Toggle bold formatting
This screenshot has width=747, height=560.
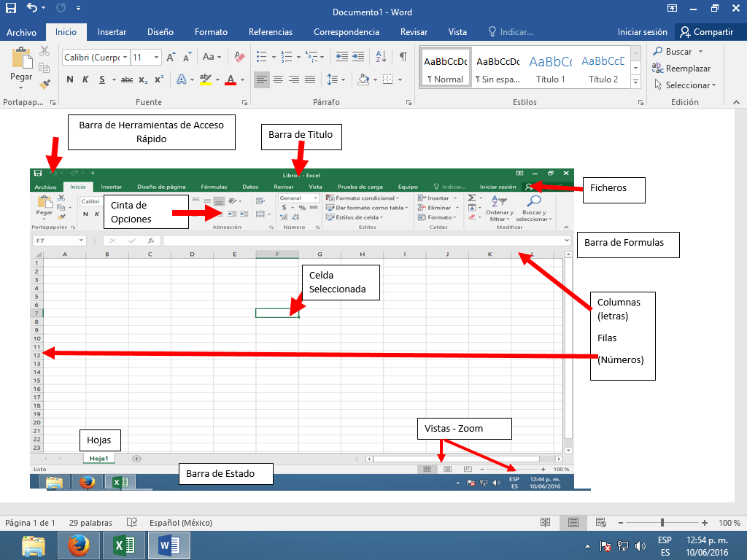pyautogui.click(x=71, y=79)
